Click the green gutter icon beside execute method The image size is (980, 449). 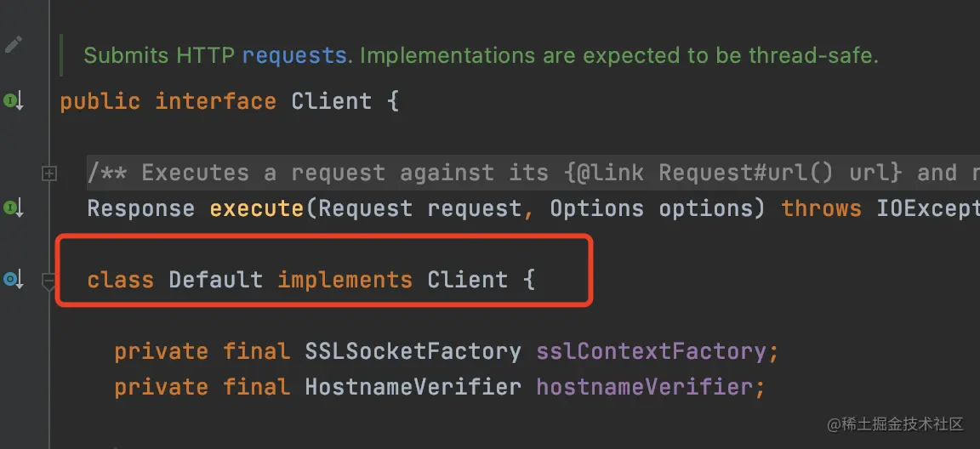coord(14,208)
